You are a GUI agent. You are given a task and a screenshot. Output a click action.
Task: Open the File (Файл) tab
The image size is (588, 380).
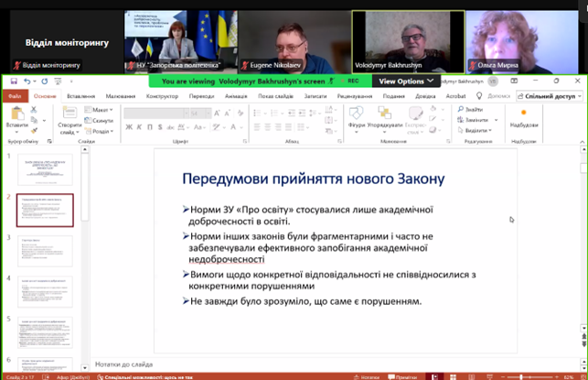click(15, 95)
